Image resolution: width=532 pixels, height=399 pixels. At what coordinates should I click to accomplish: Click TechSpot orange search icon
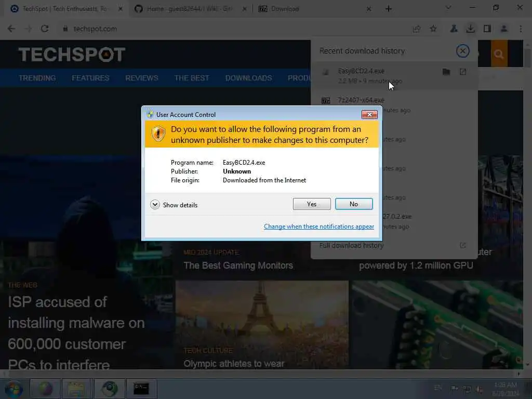pos(499,54)
